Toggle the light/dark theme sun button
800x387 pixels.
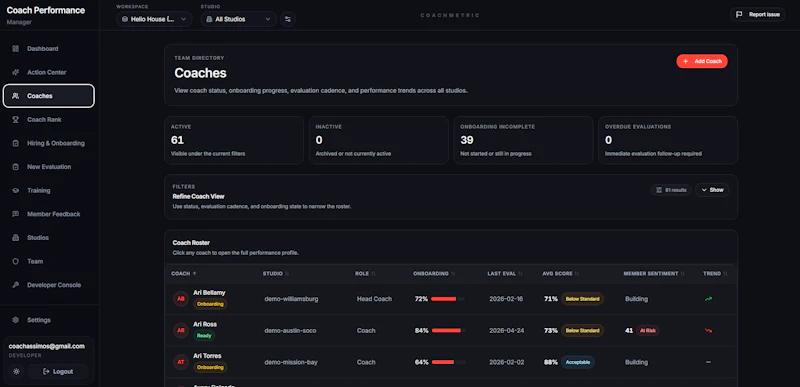pos(16,371)
